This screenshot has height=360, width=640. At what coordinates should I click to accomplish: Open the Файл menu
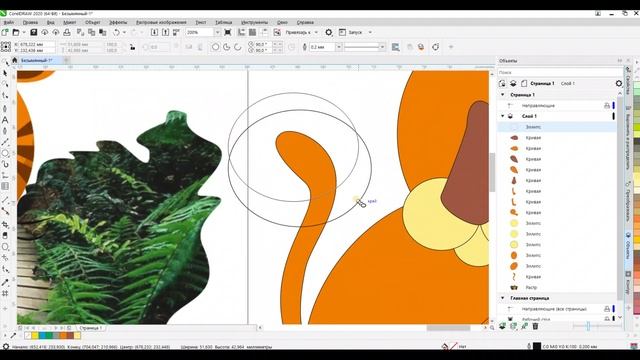coord(9,22)
